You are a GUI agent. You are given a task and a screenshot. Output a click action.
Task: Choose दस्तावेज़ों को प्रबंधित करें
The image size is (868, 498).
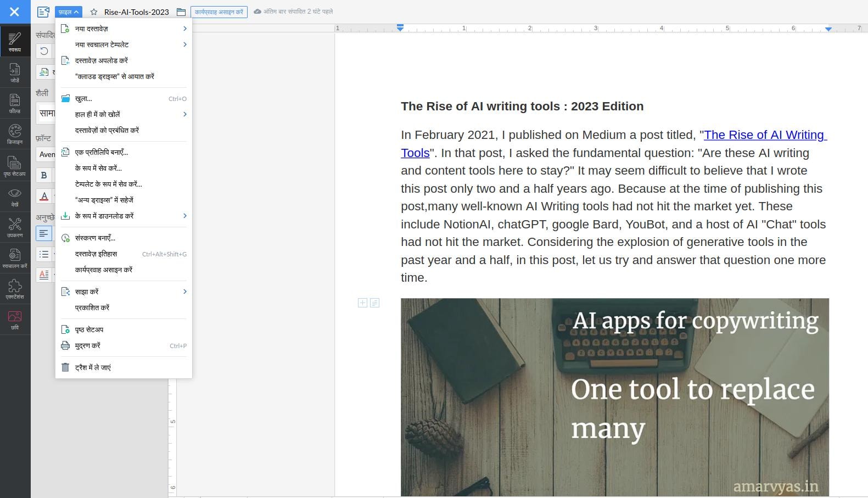point(124,130)
